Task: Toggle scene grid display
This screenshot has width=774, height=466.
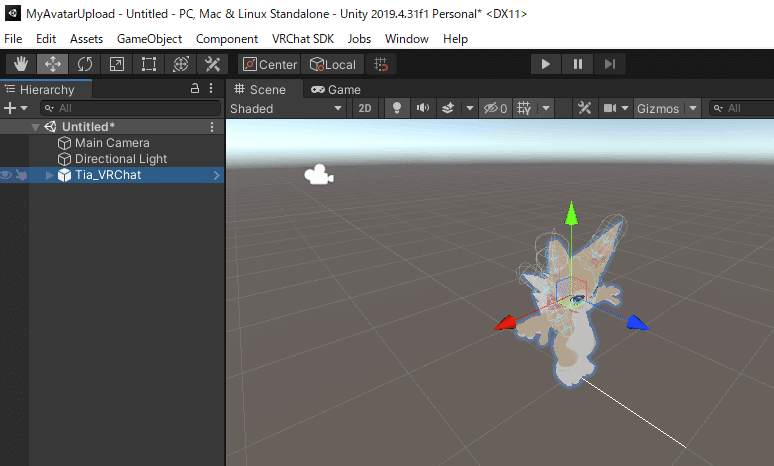Action: pos(524,109)
